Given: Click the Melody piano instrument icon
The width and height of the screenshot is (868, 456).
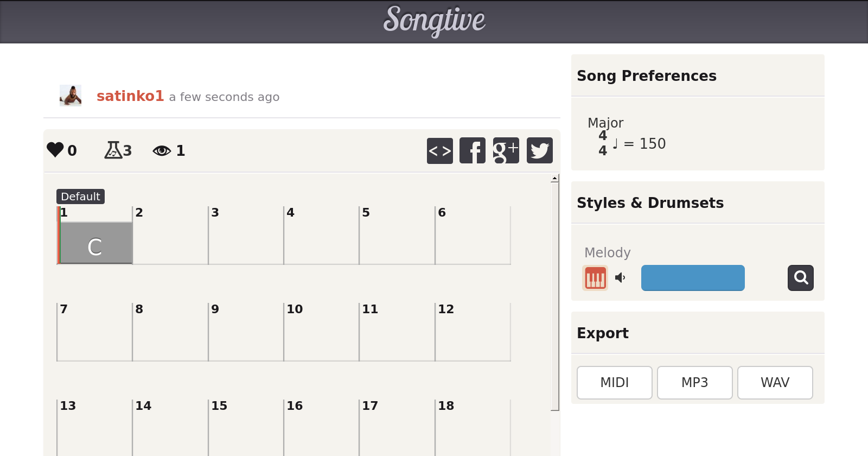Looking at the screenshot, I should tap(595, 278).
